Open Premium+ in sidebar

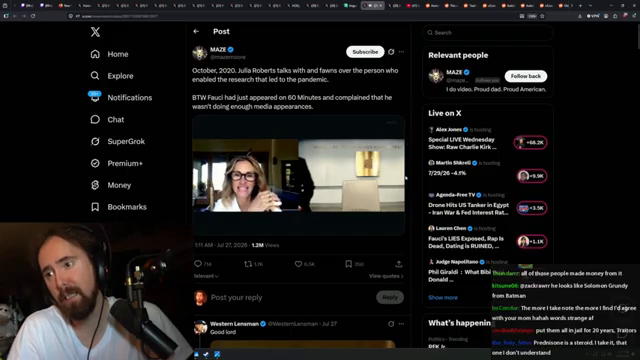pyautogui.click(x=116, y=163)
